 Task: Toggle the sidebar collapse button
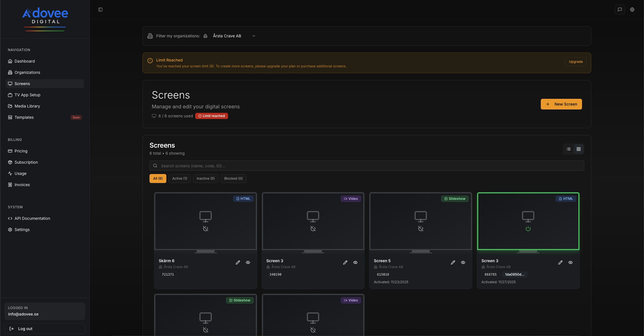pyautogui.click(x=100, y=9)
